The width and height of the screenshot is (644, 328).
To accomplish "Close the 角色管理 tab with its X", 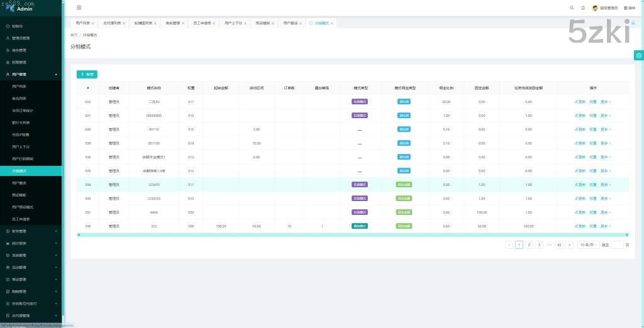I will click(x=183, y=23).
